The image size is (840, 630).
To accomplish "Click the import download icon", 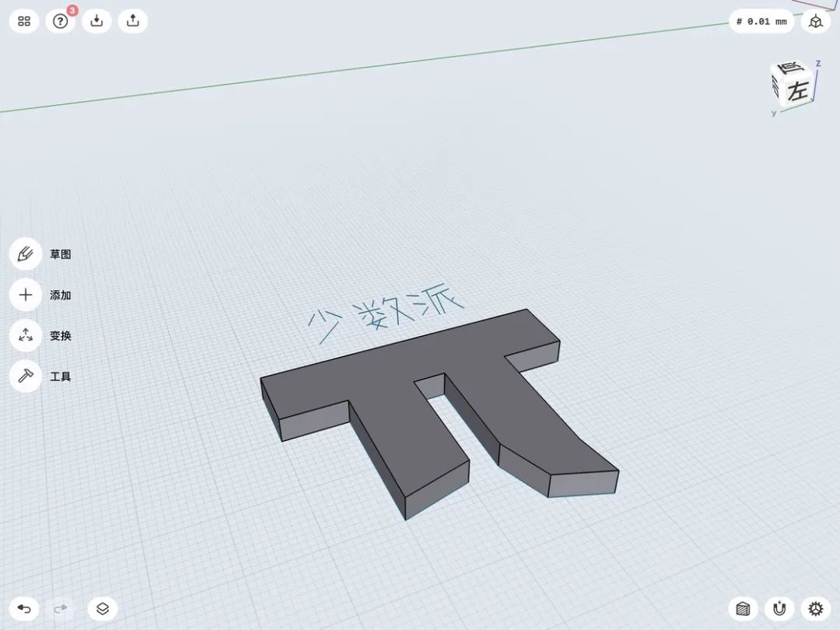I will 96,22.
